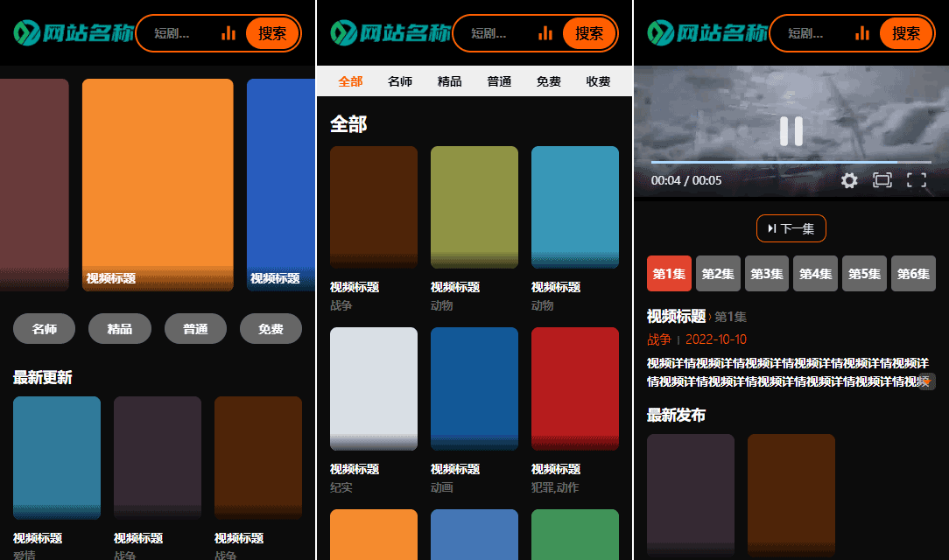Select episode 第1集

click(669, 273)
